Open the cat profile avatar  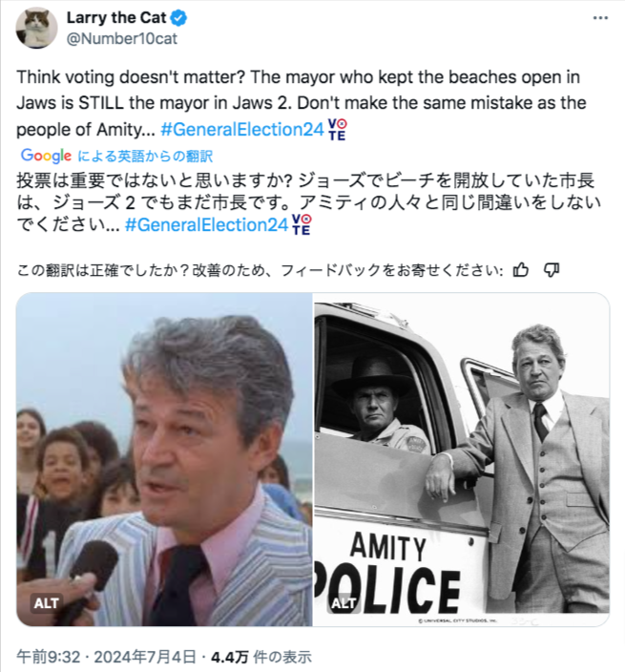36,28
